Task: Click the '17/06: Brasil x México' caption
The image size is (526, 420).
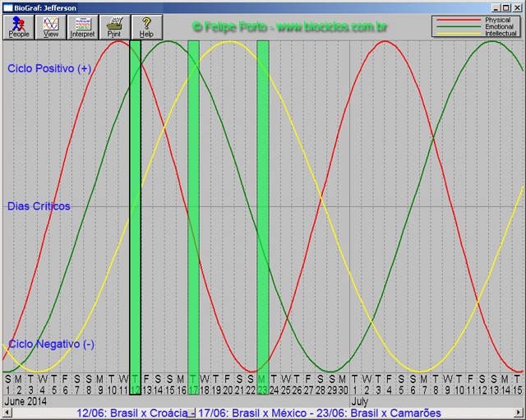Action: (252, 413)
